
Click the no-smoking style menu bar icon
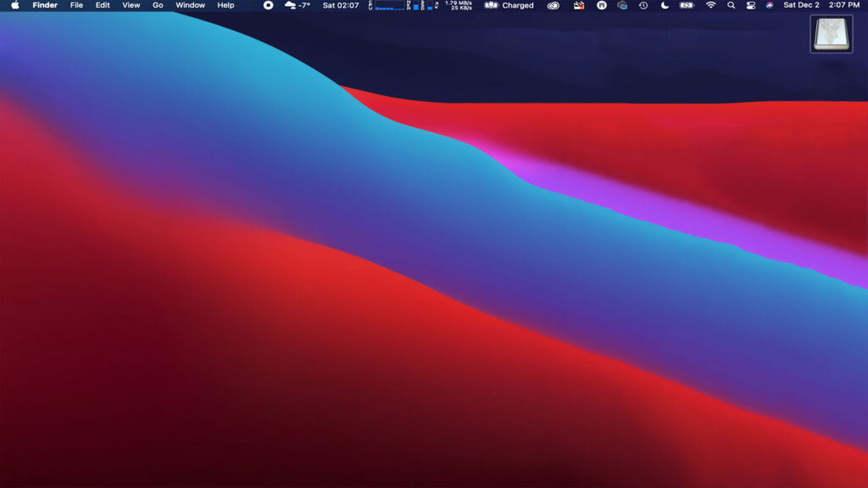point(578,5)
